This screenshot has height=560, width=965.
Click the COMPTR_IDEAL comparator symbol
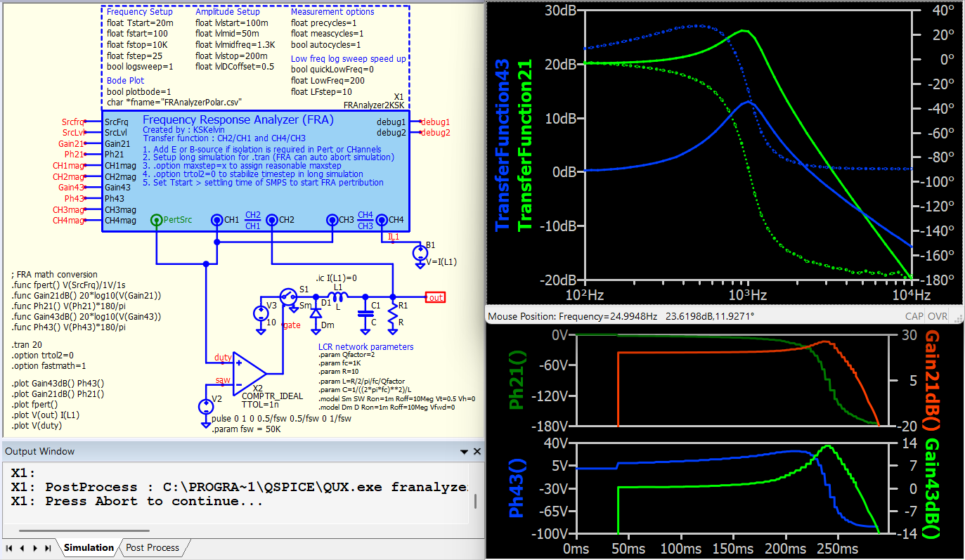pyautogui.click(x=246, y=372)
